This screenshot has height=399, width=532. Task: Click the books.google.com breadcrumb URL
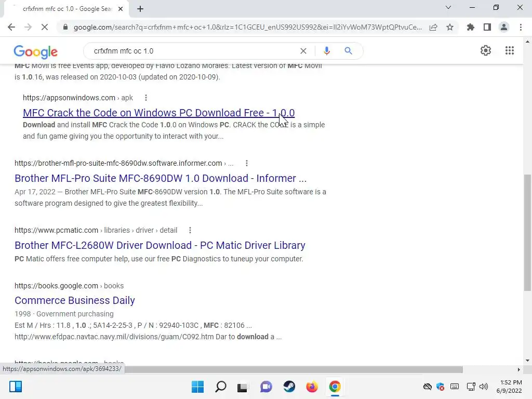coord(69,286)
